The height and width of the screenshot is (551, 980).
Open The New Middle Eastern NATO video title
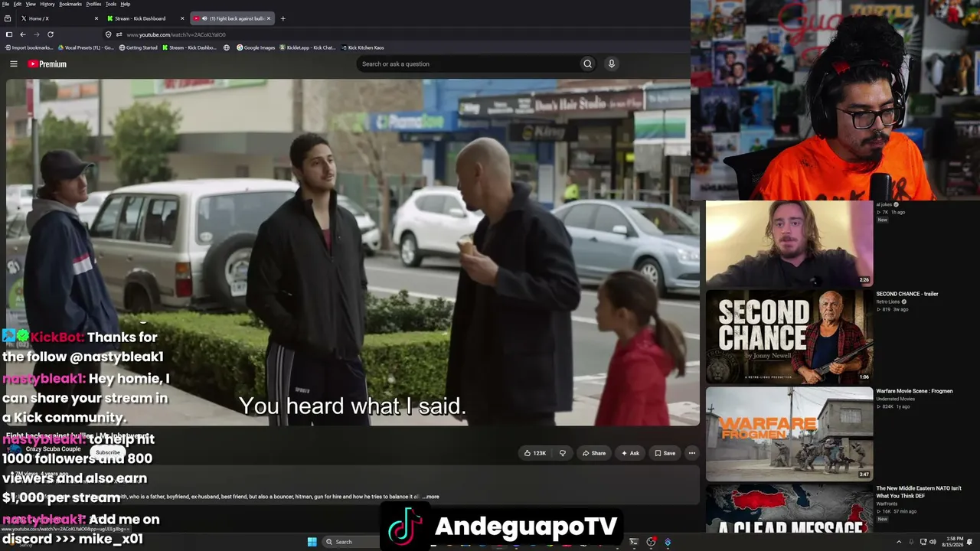919,491
